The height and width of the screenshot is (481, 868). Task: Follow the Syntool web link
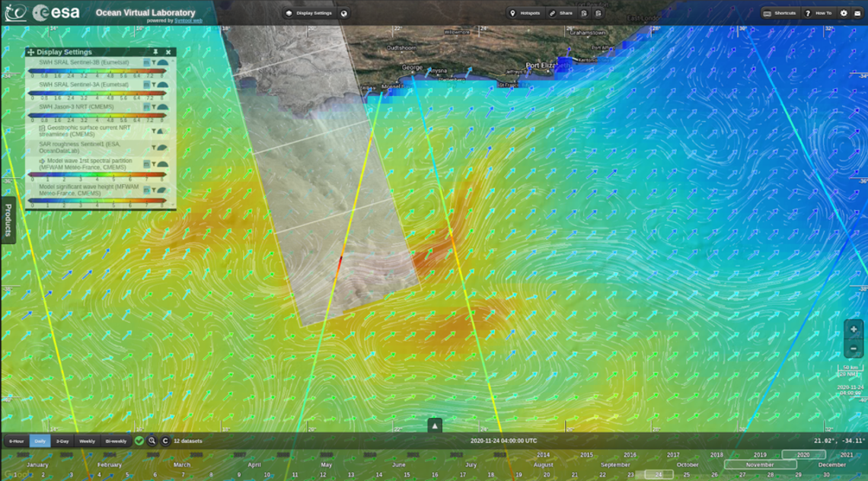point(188,21)
